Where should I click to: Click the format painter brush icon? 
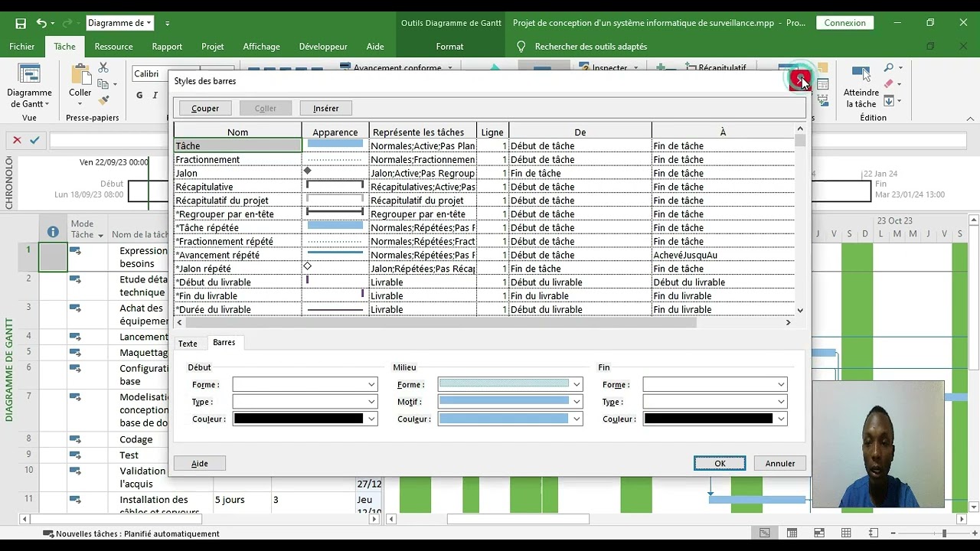tap(103, 100)
